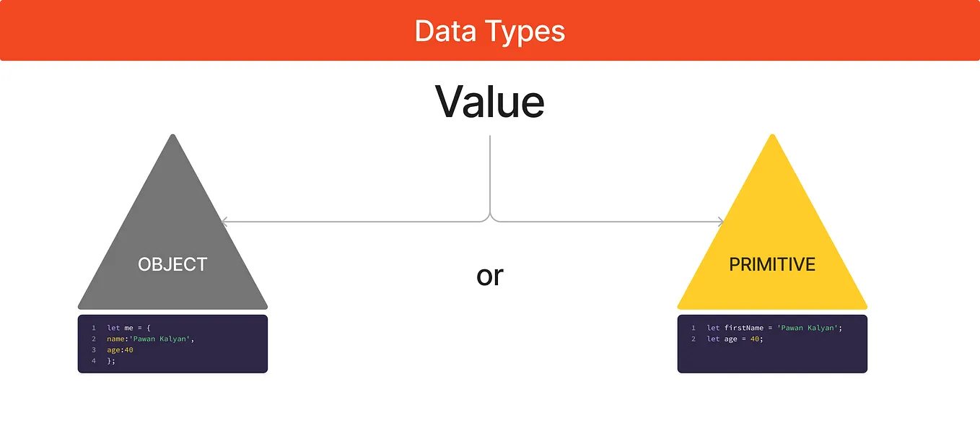Click the PRIMITIVE label text
The height and width of the screenshot is (439, 980).
(772, 264)
